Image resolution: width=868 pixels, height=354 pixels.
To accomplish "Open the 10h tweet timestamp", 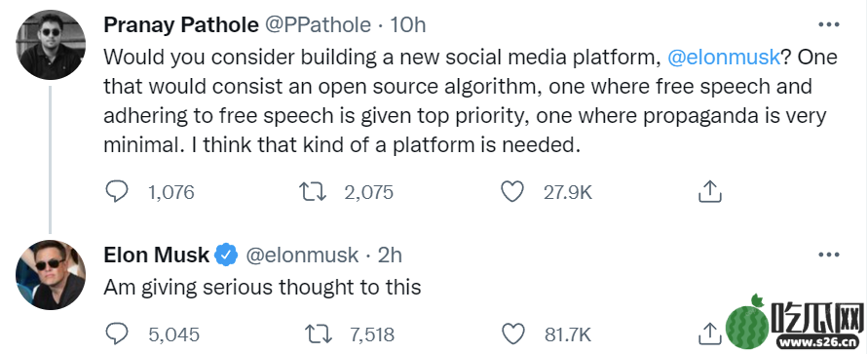I will click(x=408, y=25).
